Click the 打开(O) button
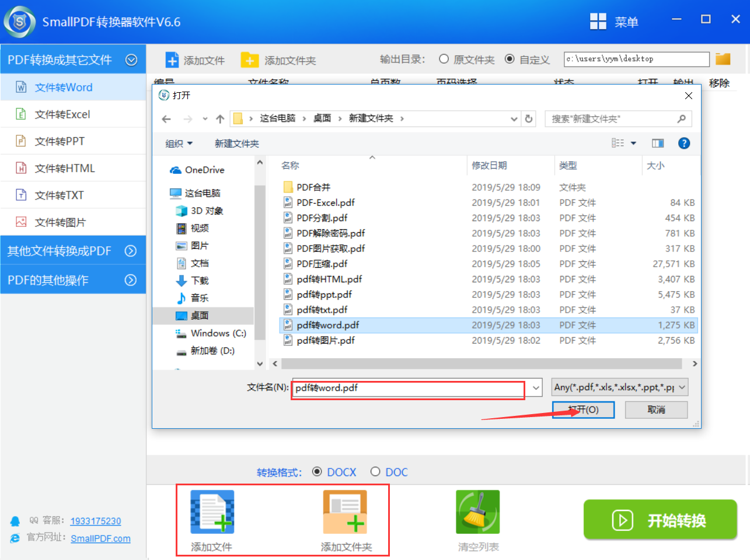750x560 pixels. (584, 409)
